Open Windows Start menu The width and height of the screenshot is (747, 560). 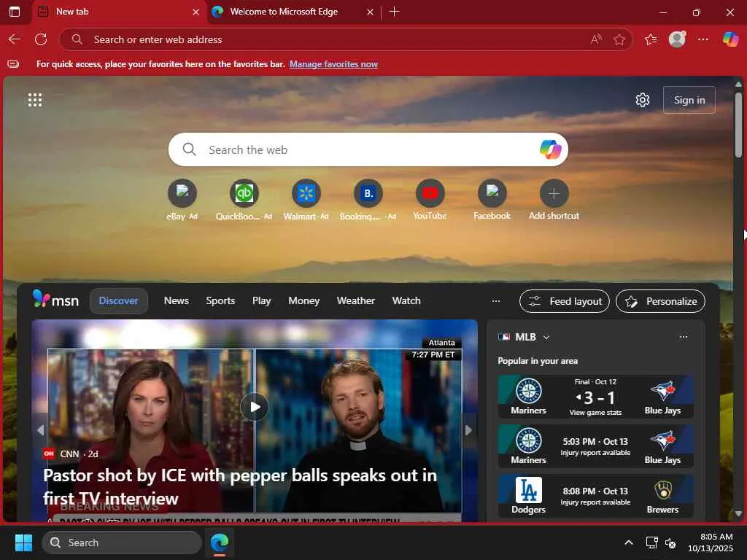click(23, 542)
